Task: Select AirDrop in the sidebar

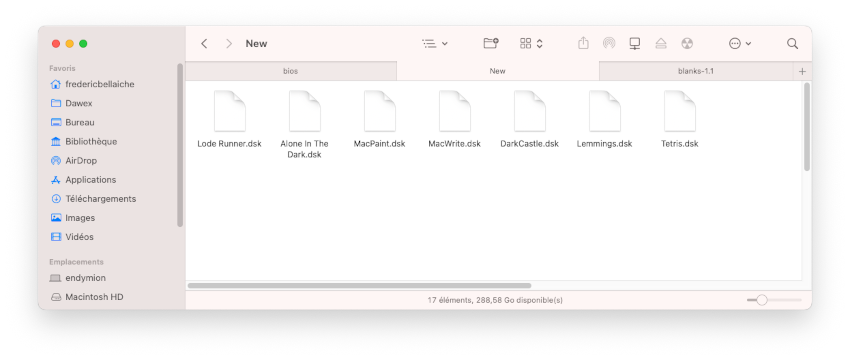Action: pos(74,160)
